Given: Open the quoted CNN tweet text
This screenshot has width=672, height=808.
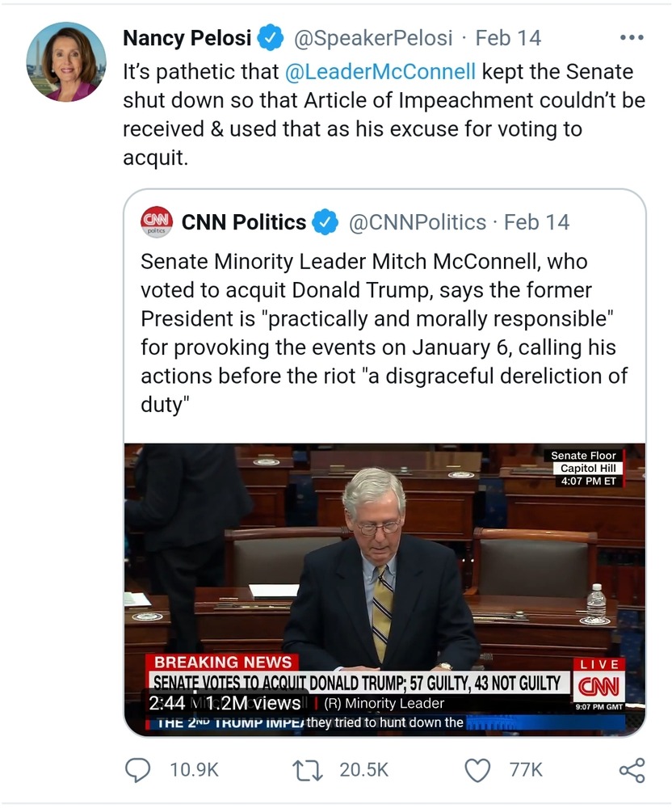Looking at the screenshot, I should [384, 332].
